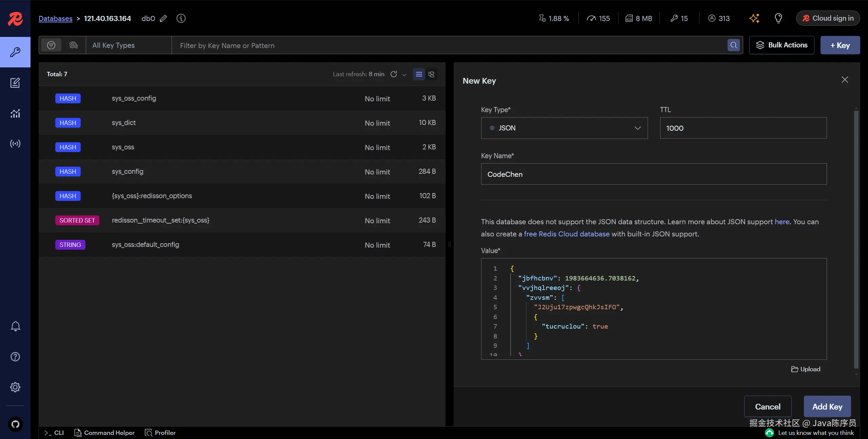Edit database alias with pencil icon
The height and width of the screenshot is (439, 868).
click(x=163, y=18)
